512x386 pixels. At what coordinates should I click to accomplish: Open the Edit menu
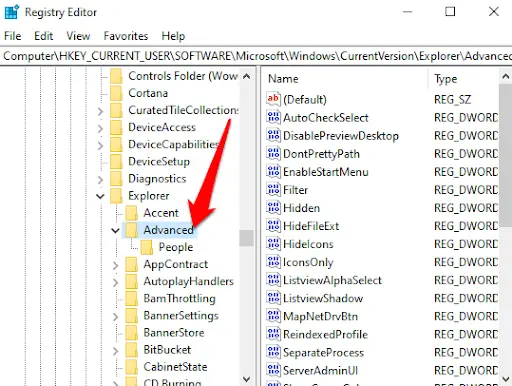(43, 36)
